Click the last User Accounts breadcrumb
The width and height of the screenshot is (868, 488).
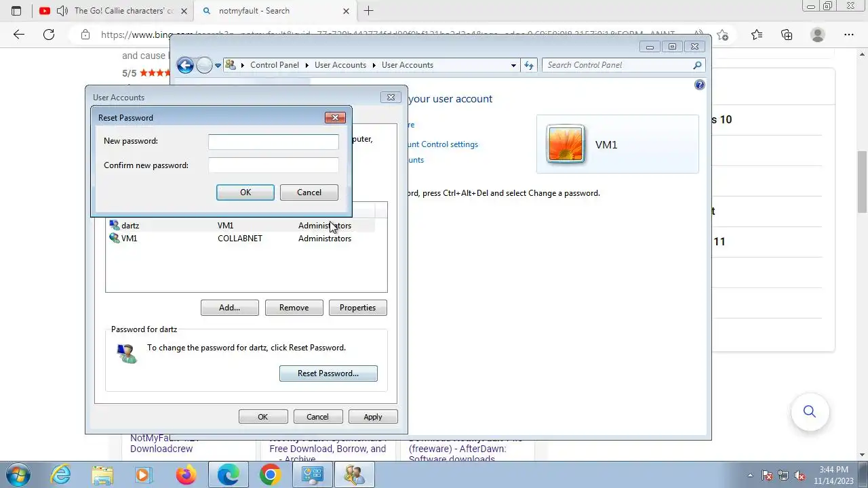(408, 65)
